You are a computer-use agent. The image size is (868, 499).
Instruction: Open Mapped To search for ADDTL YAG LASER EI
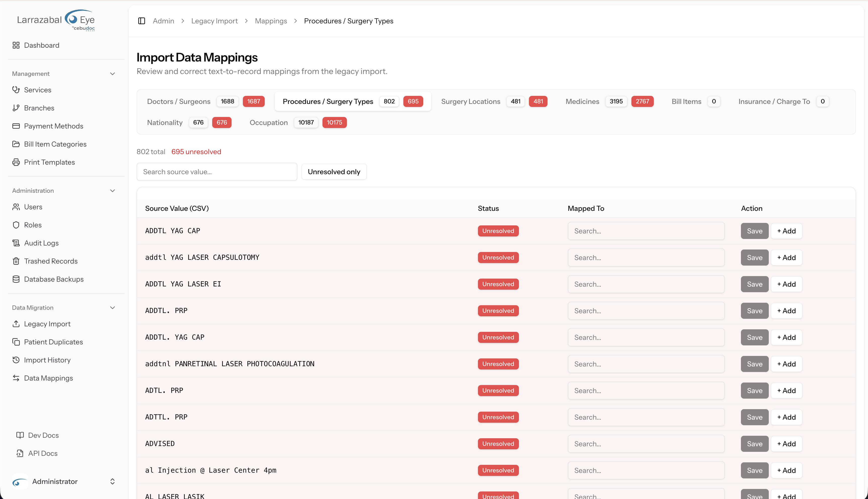[x=646, y=284]
